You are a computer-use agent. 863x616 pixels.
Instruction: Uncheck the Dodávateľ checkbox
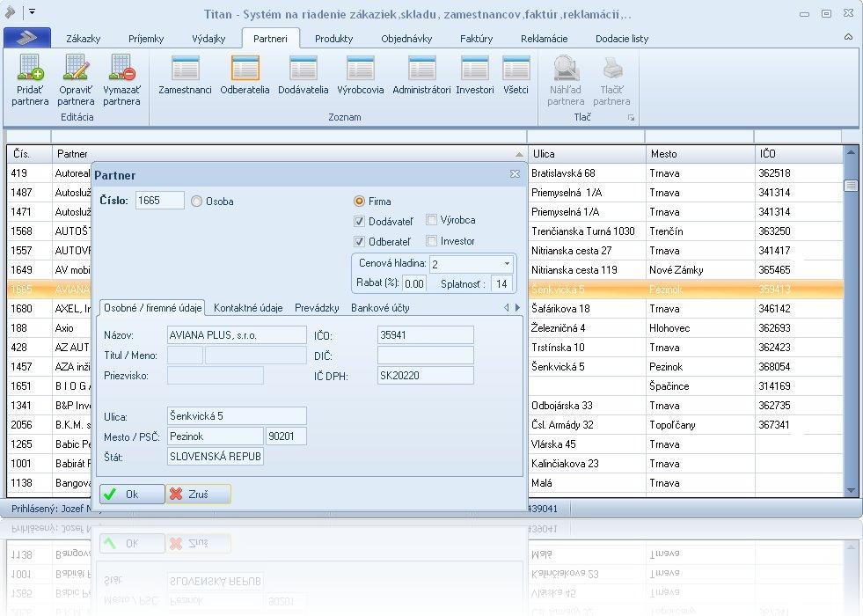click(359, 221)
